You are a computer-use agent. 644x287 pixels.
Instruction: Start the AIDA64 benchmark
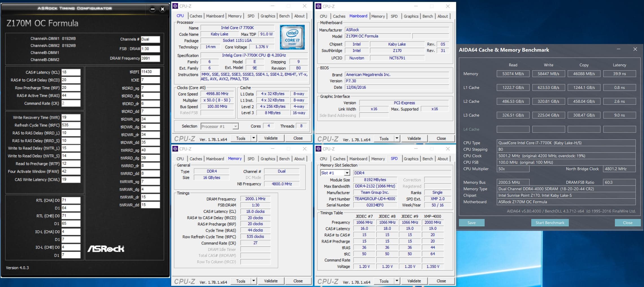tap(550, 223)
